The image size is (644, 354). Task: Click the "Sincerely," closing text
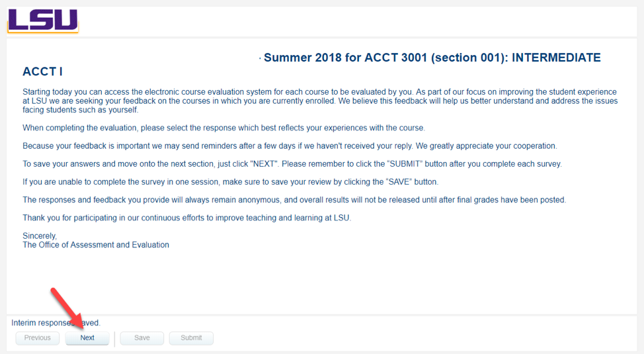tap(40, 236)
